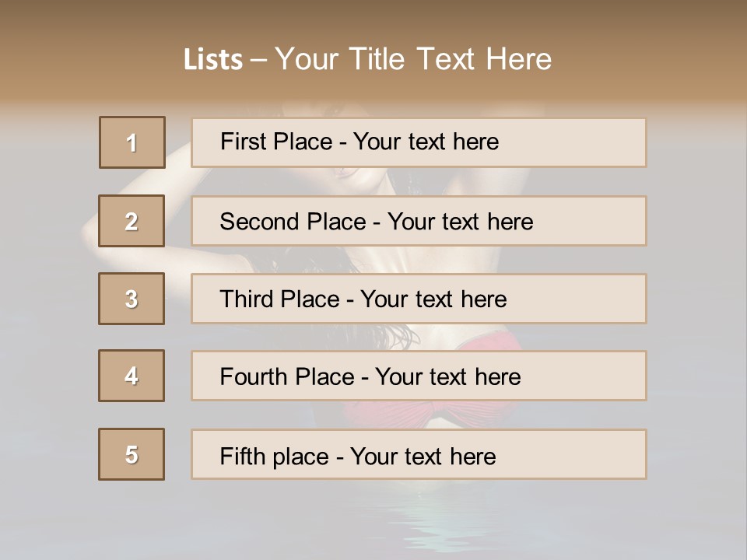747x560 pixels.
Task: Click the number 1 box
Action: 132,142
